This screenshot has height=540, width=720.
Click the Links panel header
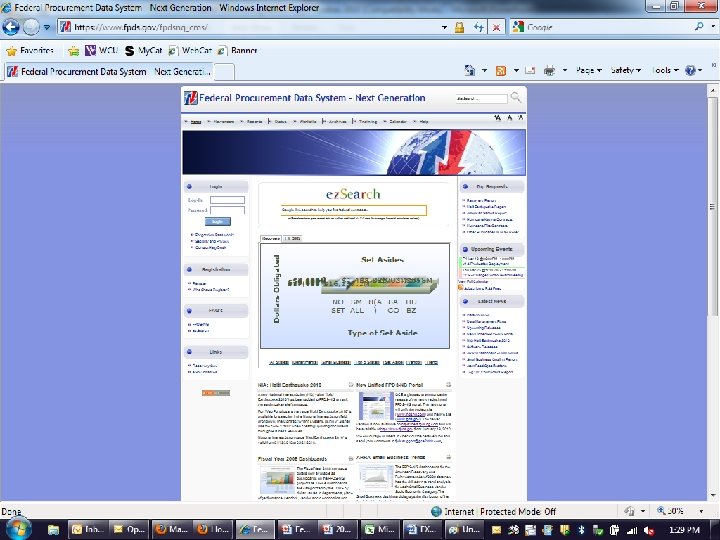tap(216, 352)
